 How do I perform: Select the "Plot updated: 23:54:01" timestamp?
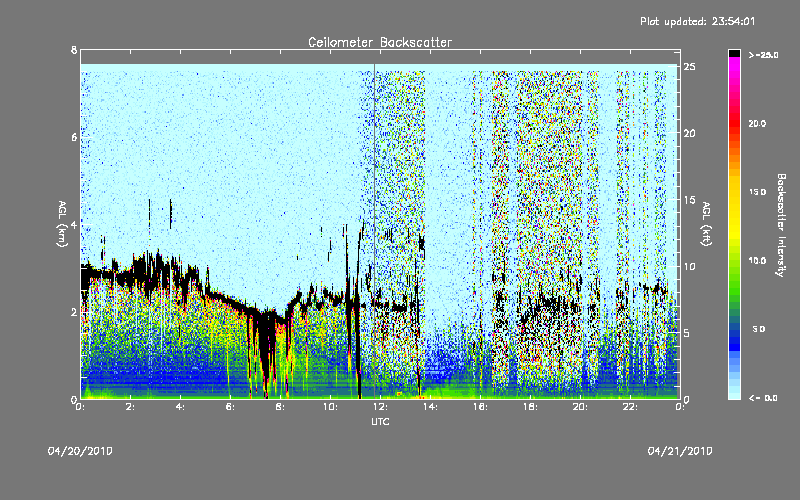point(697,21)
